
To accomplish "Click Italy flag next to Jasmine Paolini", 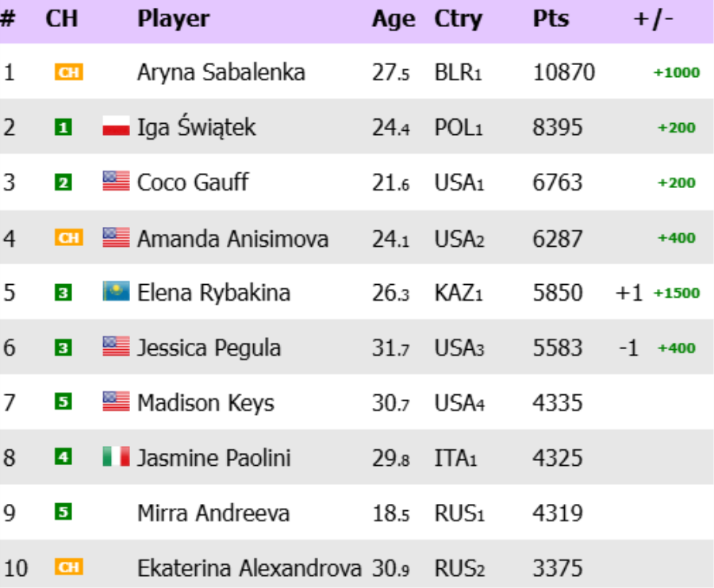I will tap(116, 458).
